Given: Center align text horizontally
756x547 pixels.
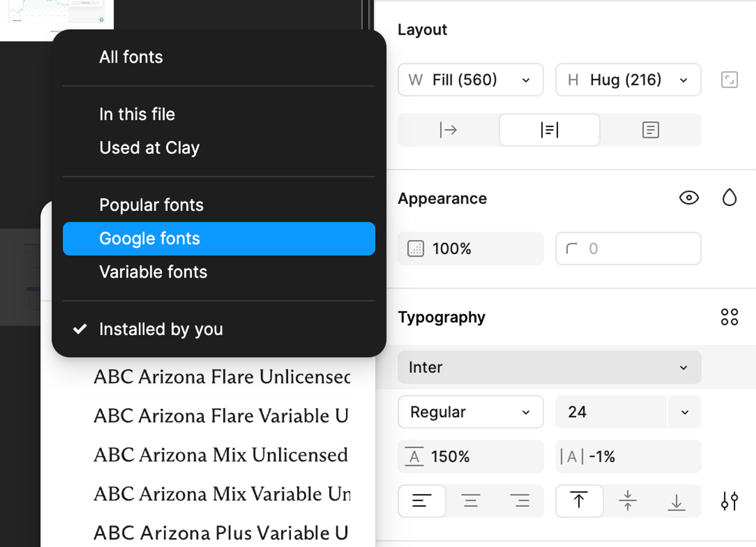Looking at the screenshot, I should pos(470,501).
